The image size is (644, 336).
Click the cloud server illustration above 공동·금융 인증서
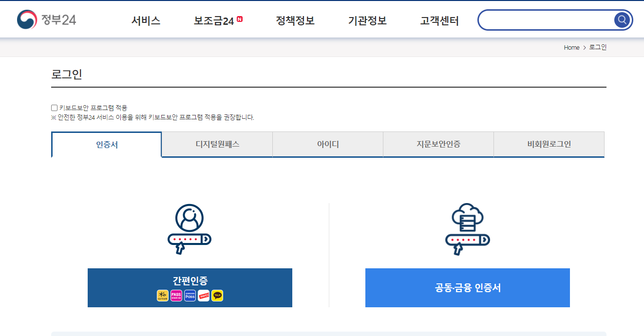(467, 229)
